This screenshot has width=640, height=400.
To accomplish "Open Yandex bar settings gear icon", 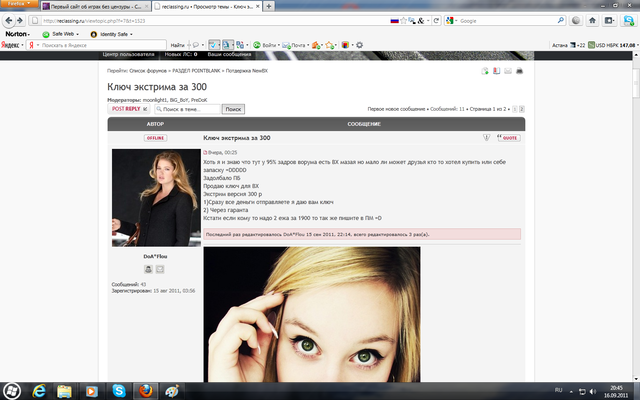I will click(x=359, y=45).
